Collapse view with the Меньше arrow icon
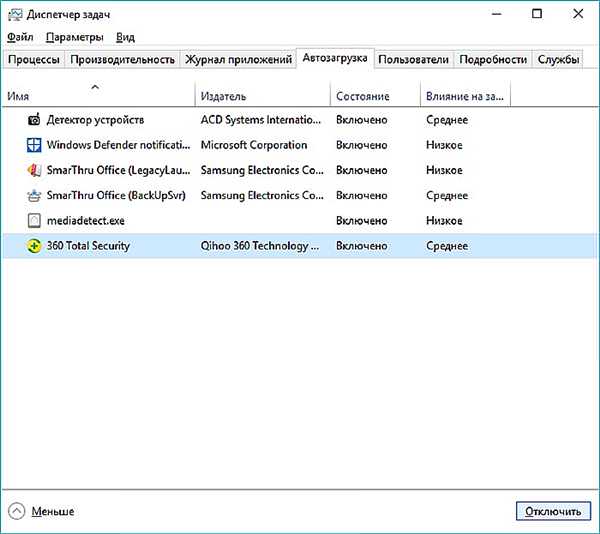 point(16,511)
